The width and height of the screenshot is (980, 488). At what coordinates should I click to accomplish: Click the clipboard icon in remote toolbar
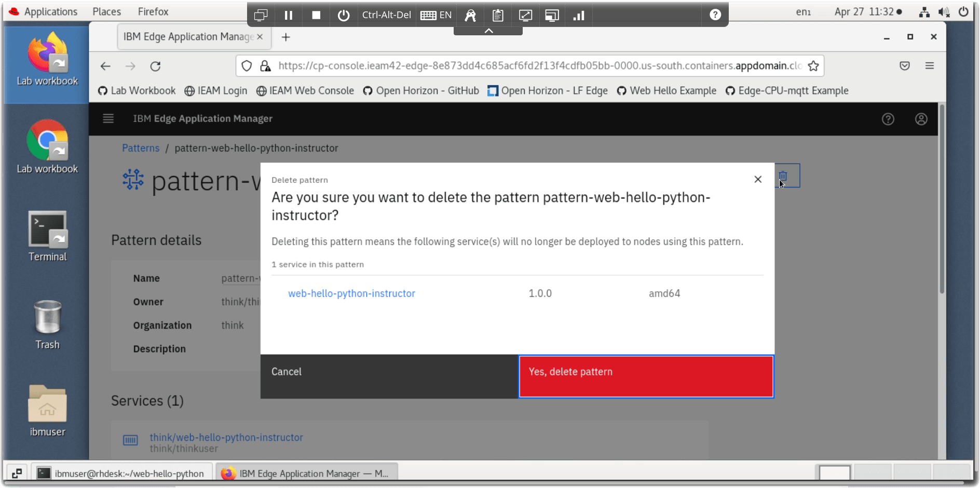click(x=498, y=15)
